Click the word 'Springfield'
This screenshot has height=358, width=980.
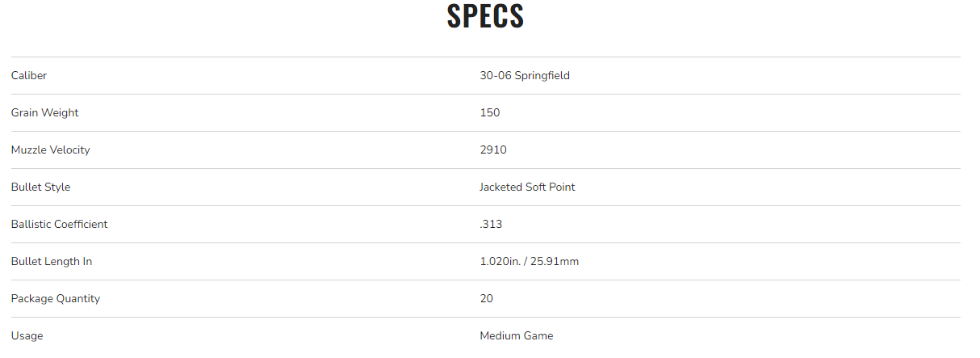click(x=542, y=75)
